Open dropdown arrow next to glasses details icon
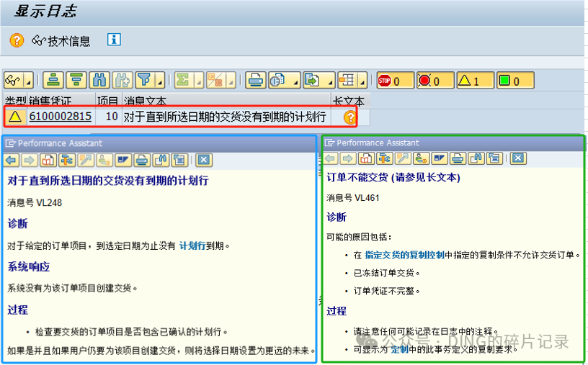 [29, 80]
